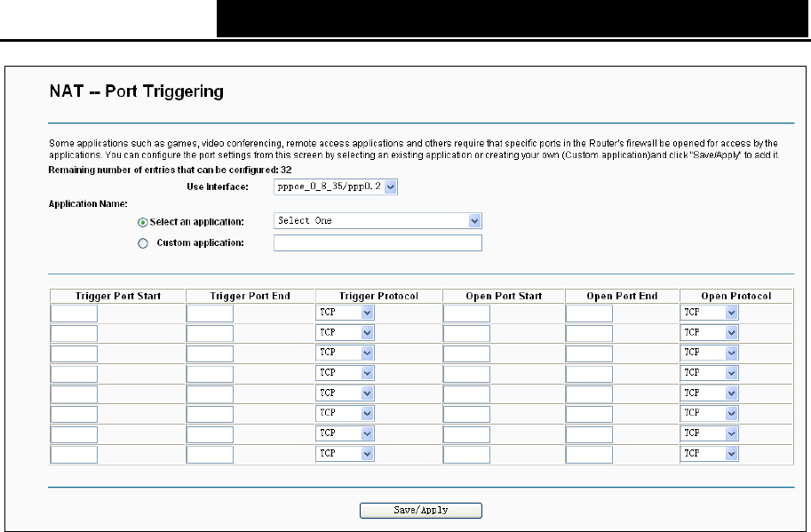Click first row Open Port Start field

coord(466,314)
